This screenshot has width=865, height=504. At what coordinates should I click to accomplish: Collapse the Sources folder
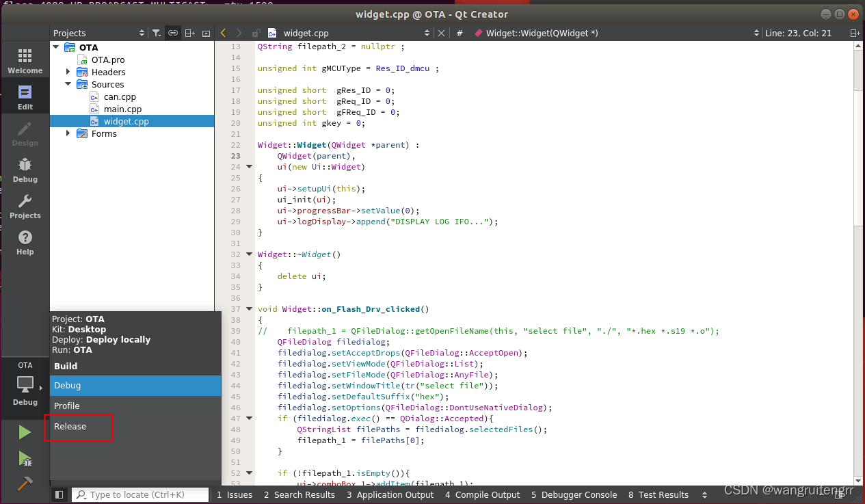68,84
